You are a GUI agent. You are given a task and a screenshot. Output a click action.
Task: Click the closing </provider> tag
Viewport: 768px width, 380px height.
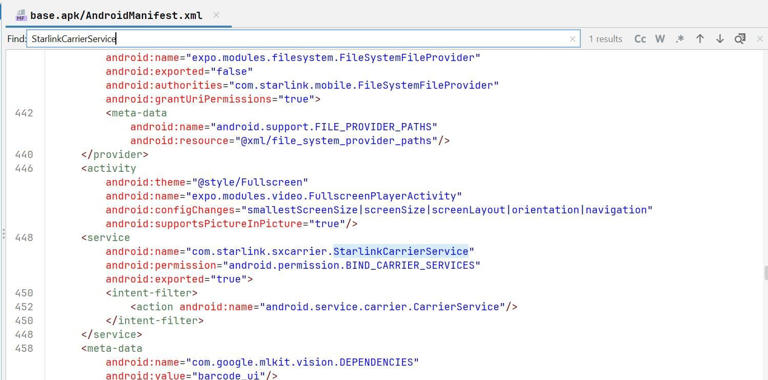click(115, 154)
